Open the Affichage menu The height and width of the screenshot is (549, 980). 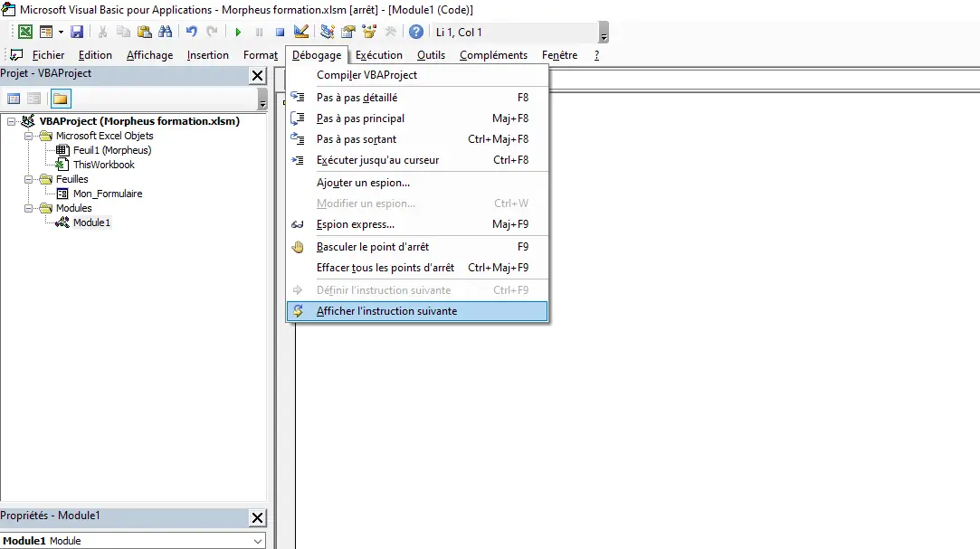[149, 55]
